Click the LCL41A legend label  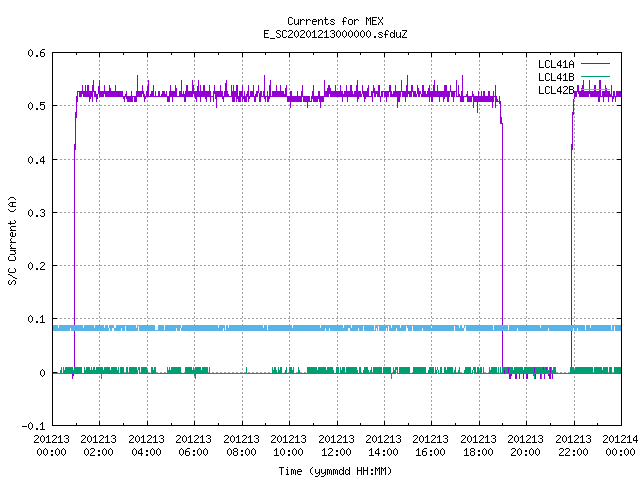tap(556, 64)
